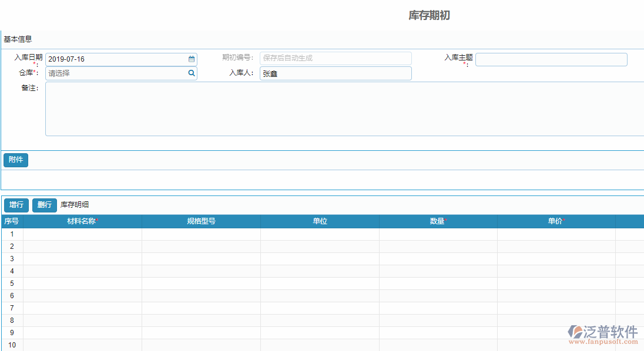The image size is (644, 351).
Task: Open the calendar icon for 入库日期
Action: tap(190, 59)
